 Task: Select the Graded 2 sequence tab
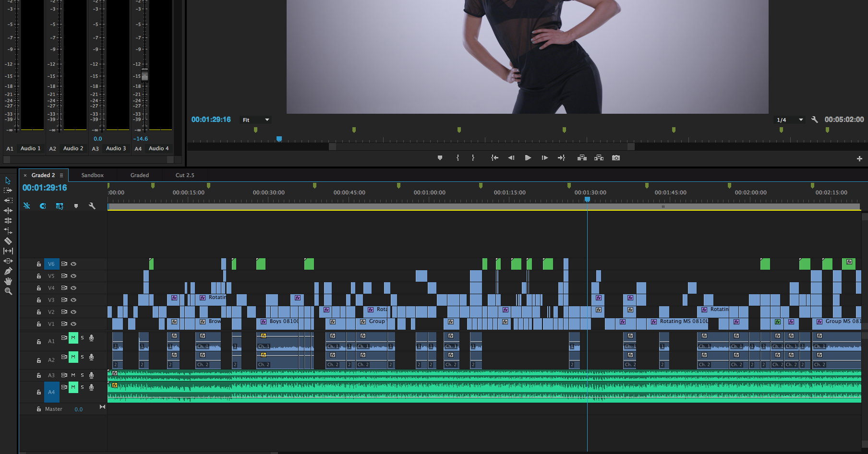(43, 175)
